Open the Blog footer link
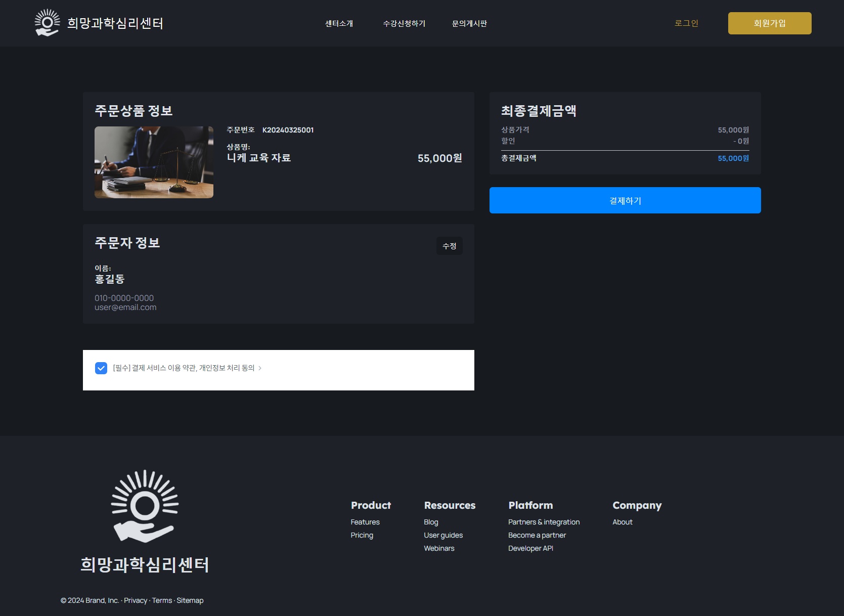 pos(431,522)
